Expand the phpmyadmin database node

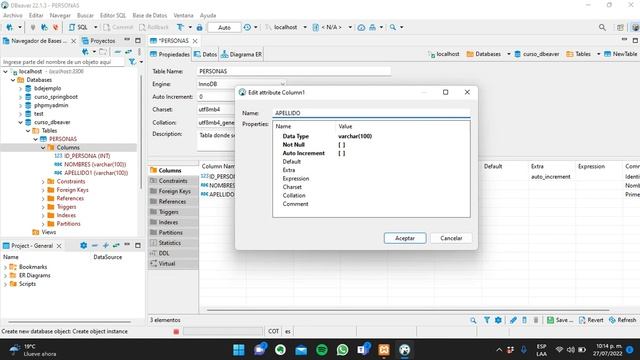tap(20, 106)
